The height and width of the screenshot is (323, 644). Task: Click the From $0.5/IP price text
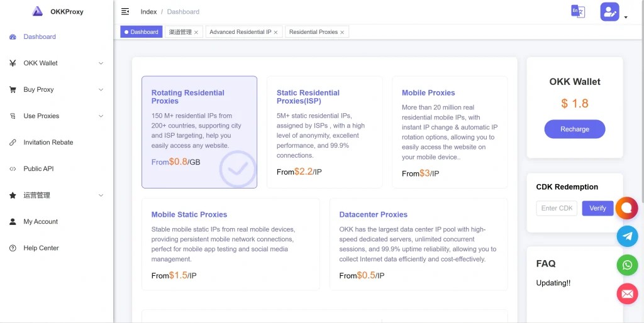tap(362, 276)
